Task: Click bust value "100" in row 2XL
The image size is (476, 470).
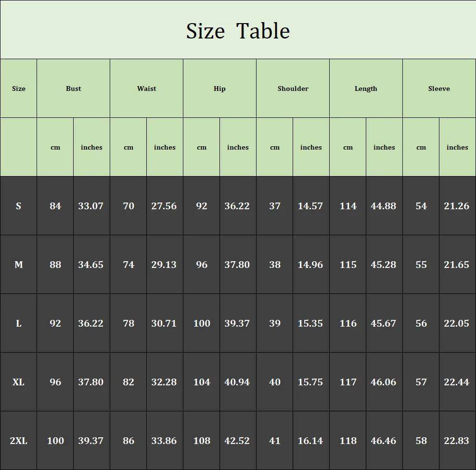Action: tap(55, 441)
